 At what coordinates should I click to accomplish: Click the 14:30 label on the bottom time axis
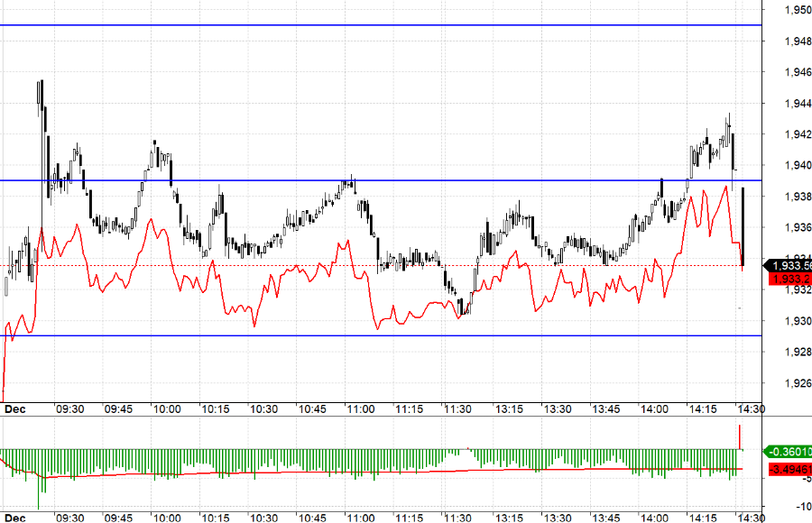(x=749, y=518)
